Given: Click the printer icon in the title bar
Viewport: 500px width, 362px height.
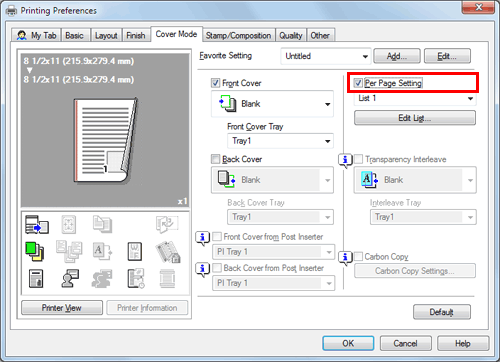Looking at the screenshot, I should pos(11,11).
